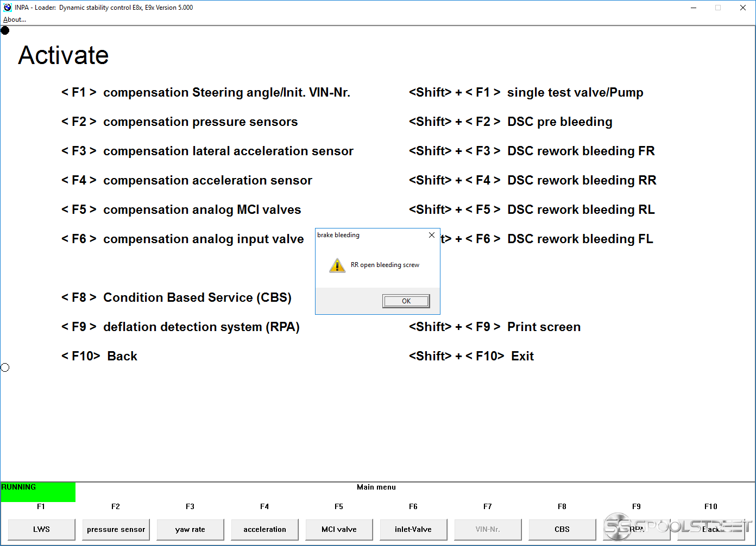Click the acceleration button

pyautogui.click(x=264, y=529)
